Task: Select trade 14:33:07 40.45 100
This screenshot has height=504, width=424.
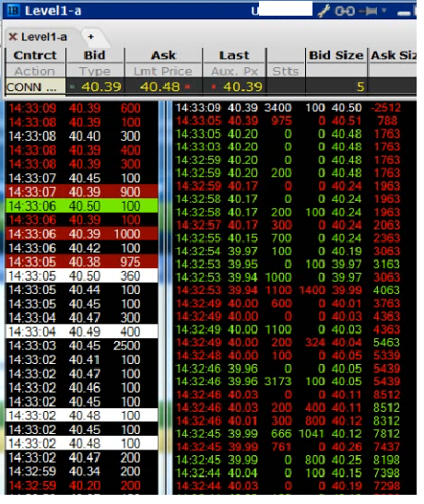Action: (82, 178)
